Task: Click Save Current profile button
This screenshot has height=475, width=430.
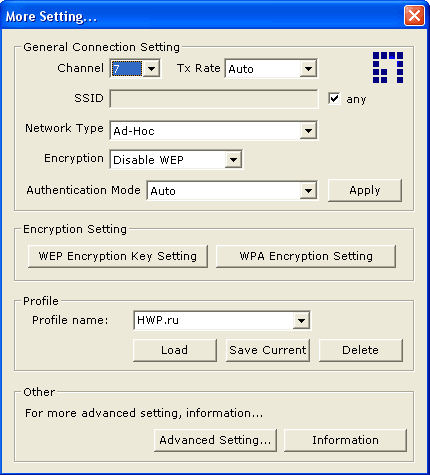Action: (x=268, y=350)
